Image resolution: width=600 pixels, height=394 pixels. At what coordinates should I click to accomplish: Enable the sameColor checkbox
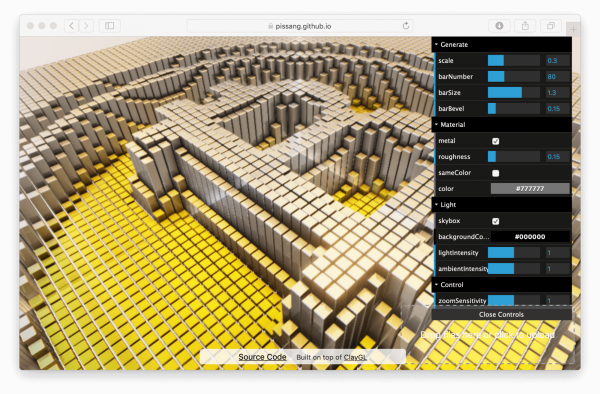[496, 173]
